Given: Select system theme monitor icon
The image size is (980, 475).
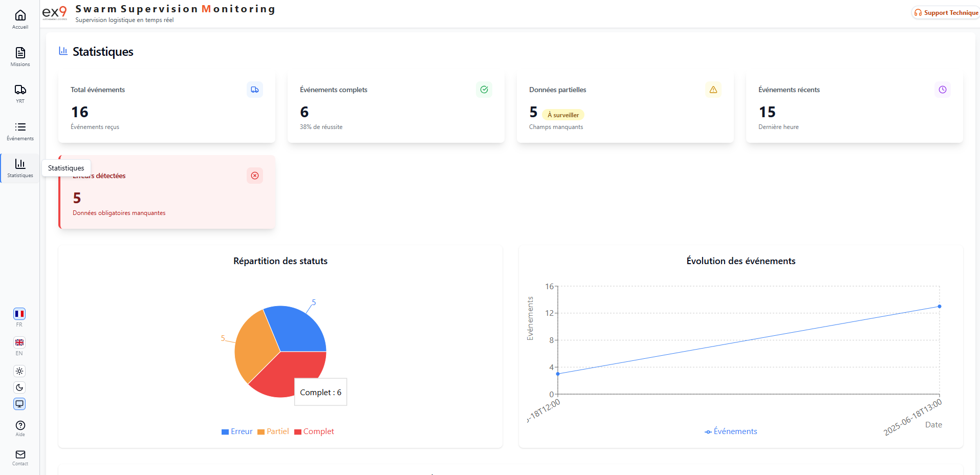Looking at the screenshot, I should coord(19,404).
